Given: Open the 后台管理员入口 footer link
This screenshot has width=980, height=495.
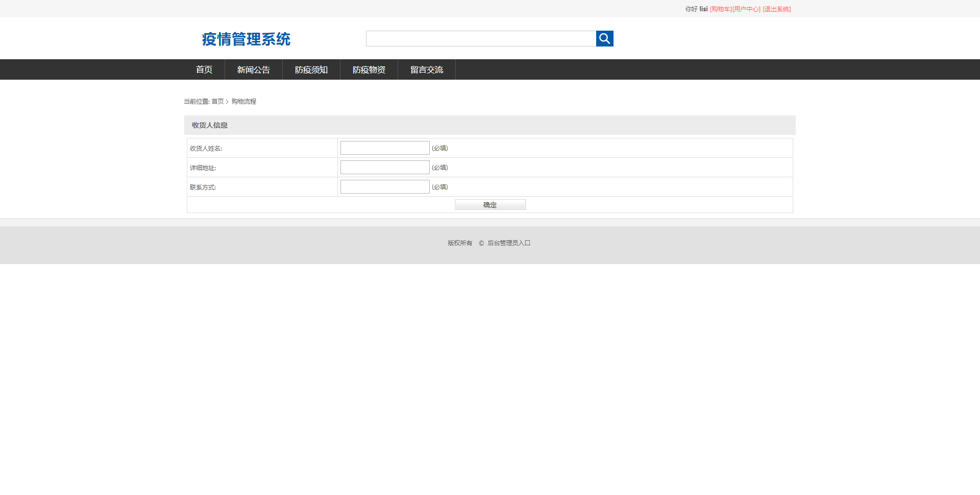Looking at the screenshot, I should (509, 243).
